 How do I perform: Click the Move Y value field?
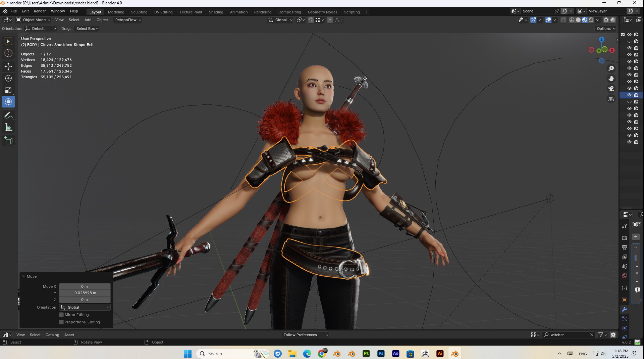pos(85,293)
